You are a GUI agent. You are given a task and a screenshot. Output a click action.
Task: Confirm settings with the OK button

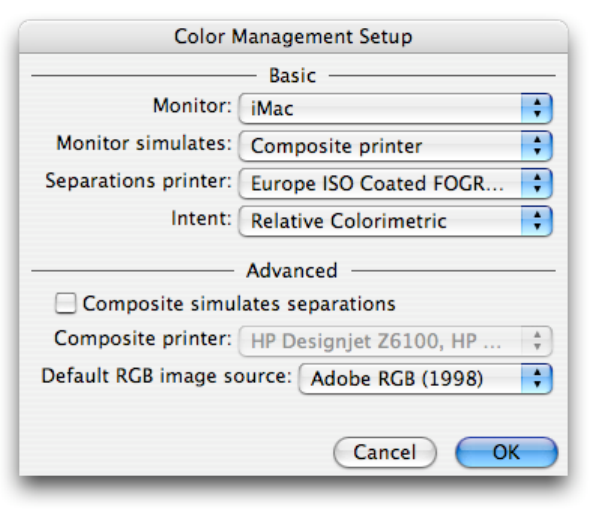click(506, 453)
